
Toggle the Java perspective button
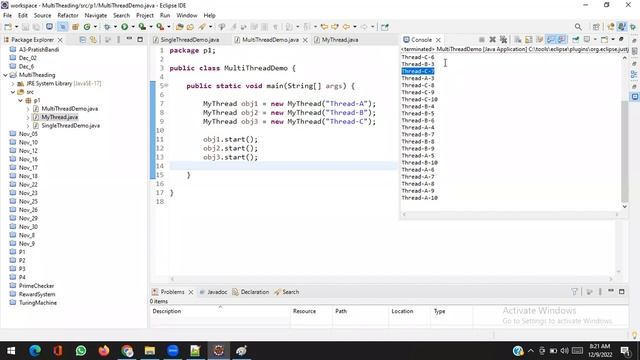click(622, 27)
